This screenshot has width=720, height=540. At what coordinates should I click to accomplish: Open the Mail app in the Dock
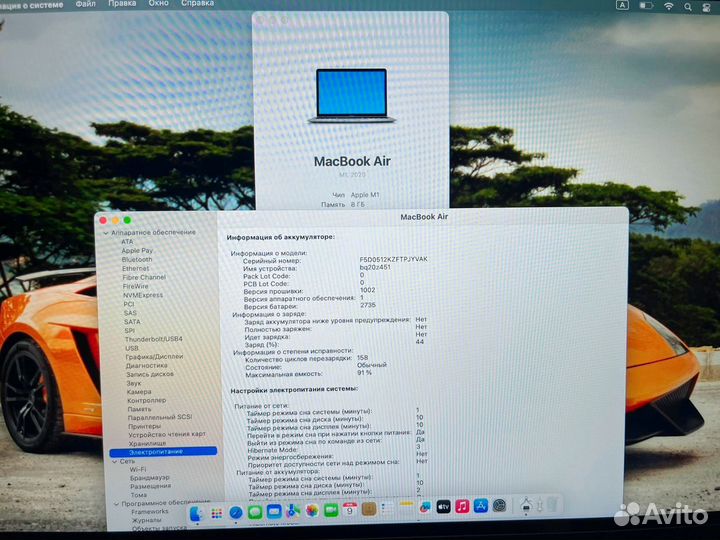point(274,511)
